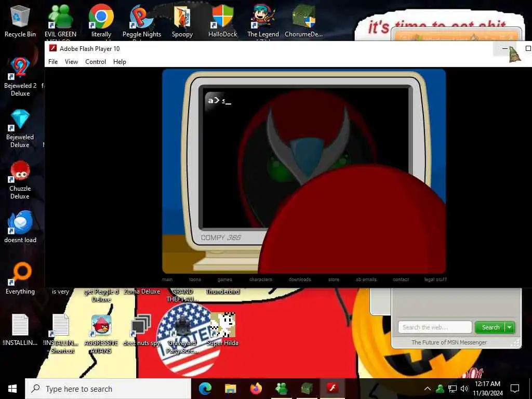The image size is (532, 399).
Task: Launch EVIL GREEN messenger desktop shortcut
Action: coord(60,21)
